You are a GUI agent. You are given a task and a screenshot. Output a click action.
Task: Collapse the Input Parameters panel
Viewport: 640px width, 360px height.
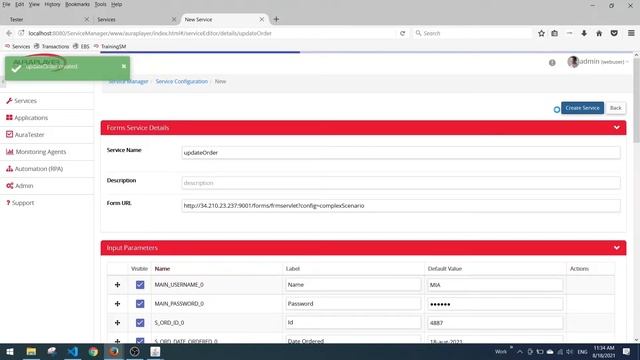click(x=616, y=248)
